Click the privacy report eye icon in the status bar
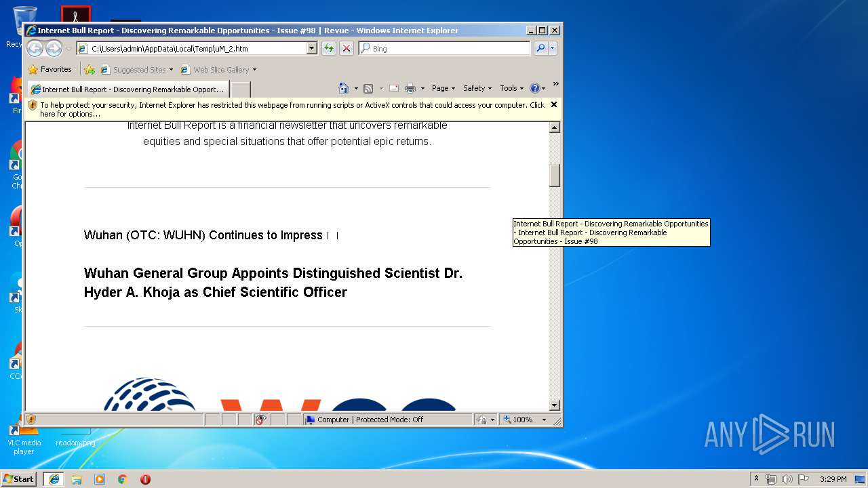The height and width of the screenshot is (488, 868). 261,420
